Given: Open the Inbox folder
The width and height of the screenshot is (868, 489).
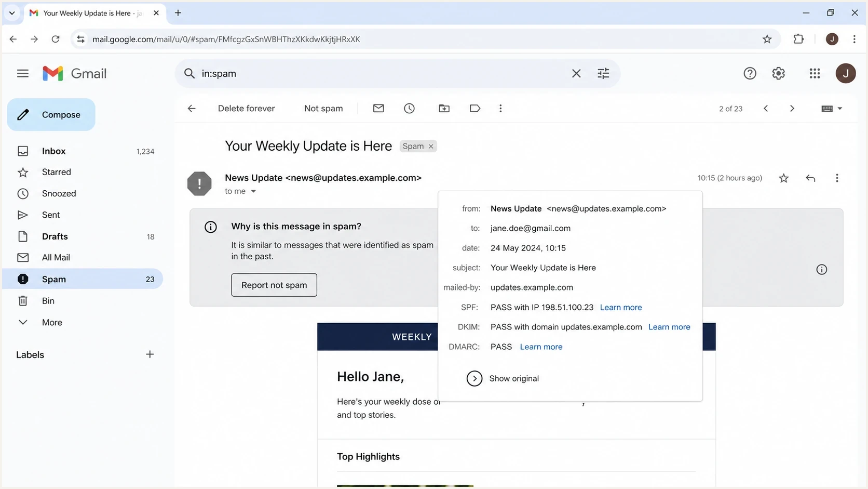Looking at the screenshot, I should coord(83,151).
